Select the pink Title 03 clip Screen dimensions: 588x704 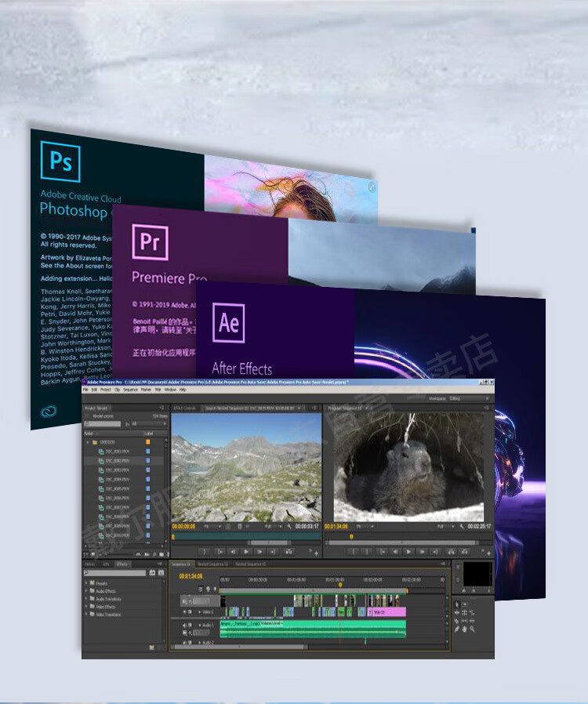click(388, 612)
